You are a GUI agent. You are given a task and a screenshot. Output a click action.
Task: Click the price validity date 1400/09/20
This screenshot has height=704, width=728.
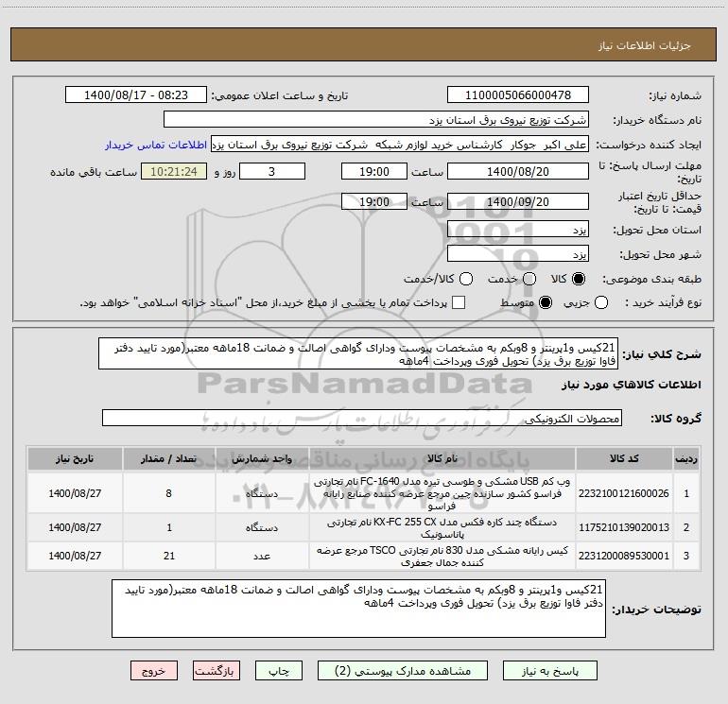[518, 201]
